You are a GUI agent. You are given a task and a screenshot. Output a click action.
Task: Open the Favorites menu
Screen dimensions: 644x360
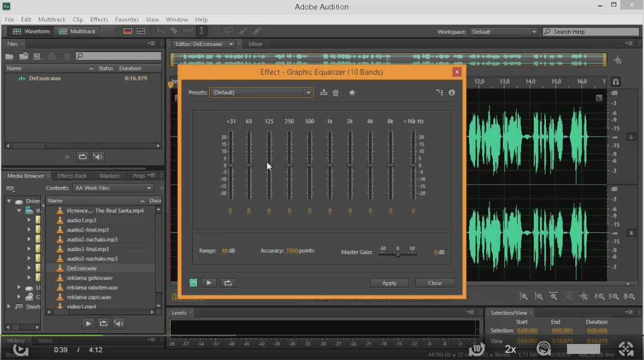click(x=127, y=19)
